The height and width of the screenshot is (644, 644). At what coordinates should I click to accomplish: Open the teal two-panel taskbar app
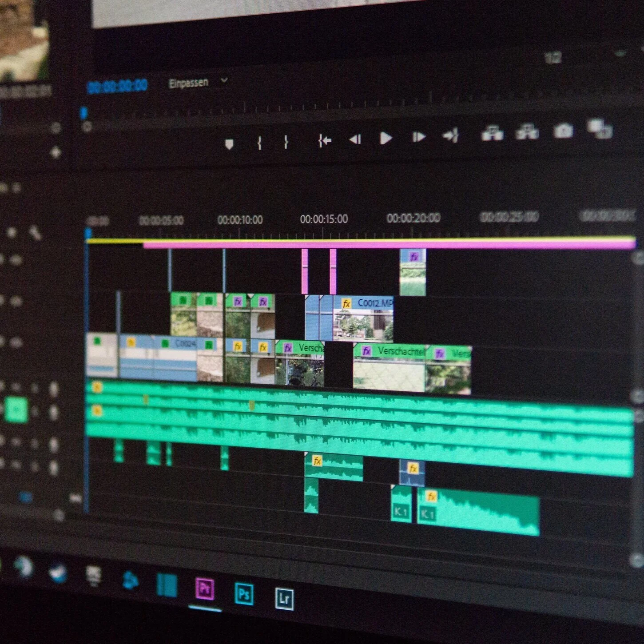(x=167, y=585)
